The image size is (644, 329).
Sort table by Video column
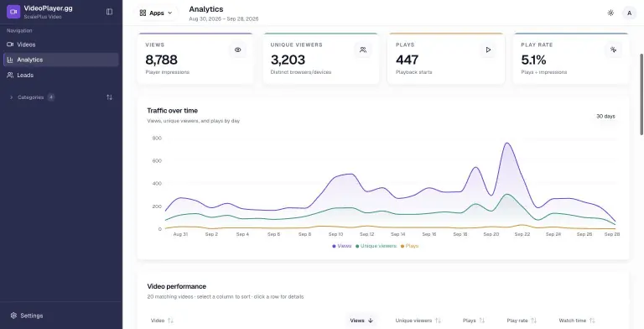pyautogui.click(x=162, y=321)
